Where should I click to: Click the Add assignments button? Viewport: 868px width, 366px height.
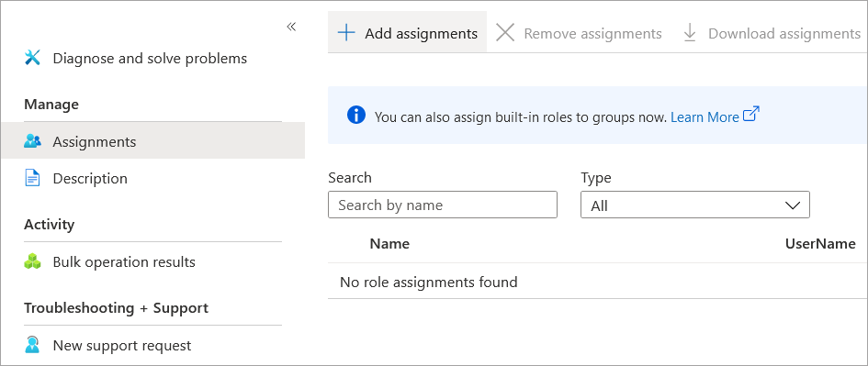tap(408, 33)
